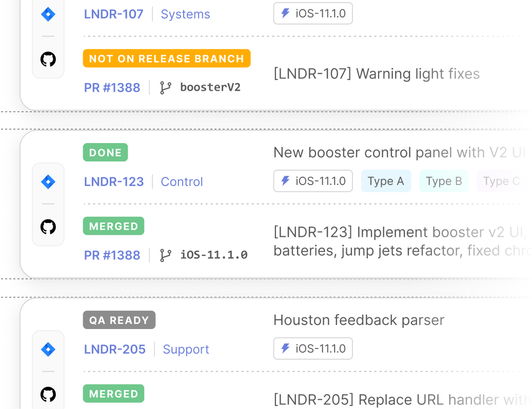Select the Systems component label
This screenshot has height=409, width=532.
pos(185,14)
